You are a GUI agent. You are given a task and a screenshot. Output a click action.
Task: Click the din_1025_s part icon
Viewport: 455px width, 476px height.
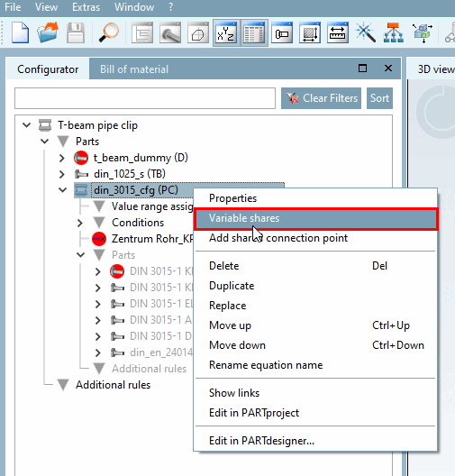(81, 174)
